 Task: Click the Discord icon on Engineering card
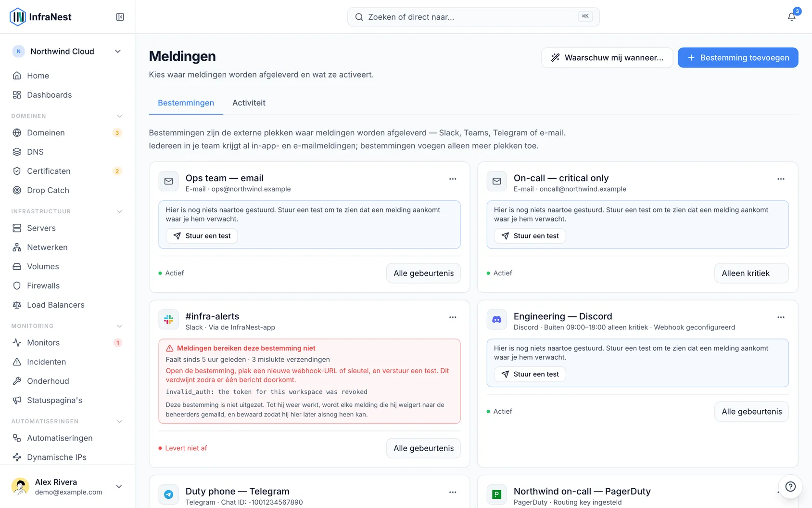coord(496,320)
